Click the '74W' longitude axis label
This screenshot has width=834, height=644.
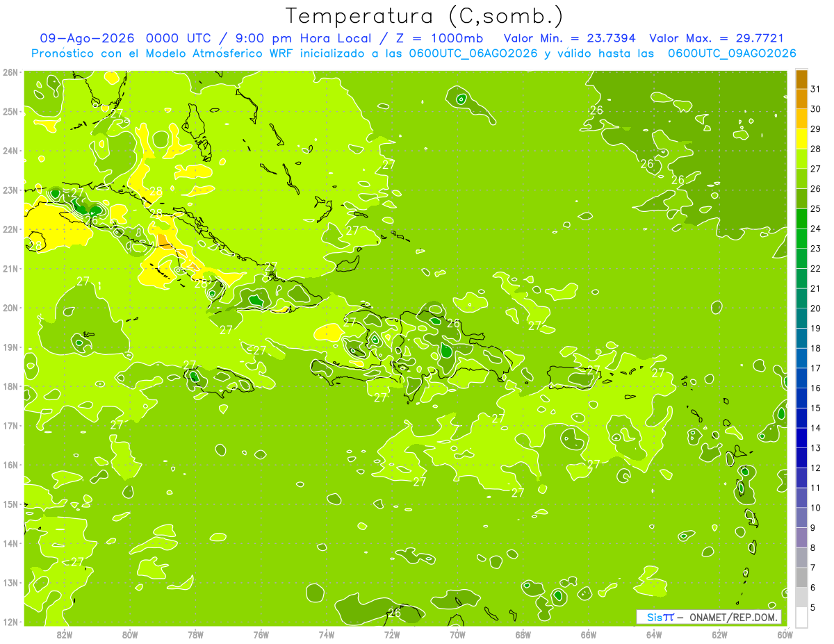327,634
